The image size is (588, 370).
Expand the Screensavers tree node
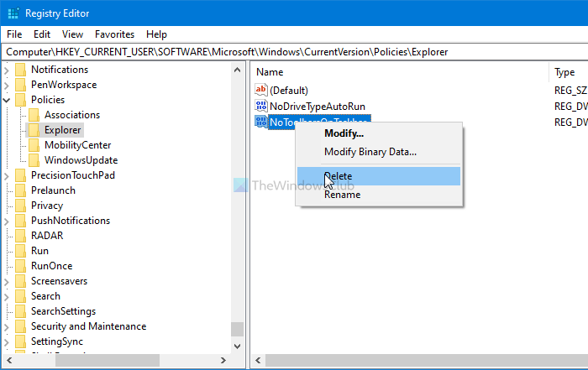coord(7,281)
